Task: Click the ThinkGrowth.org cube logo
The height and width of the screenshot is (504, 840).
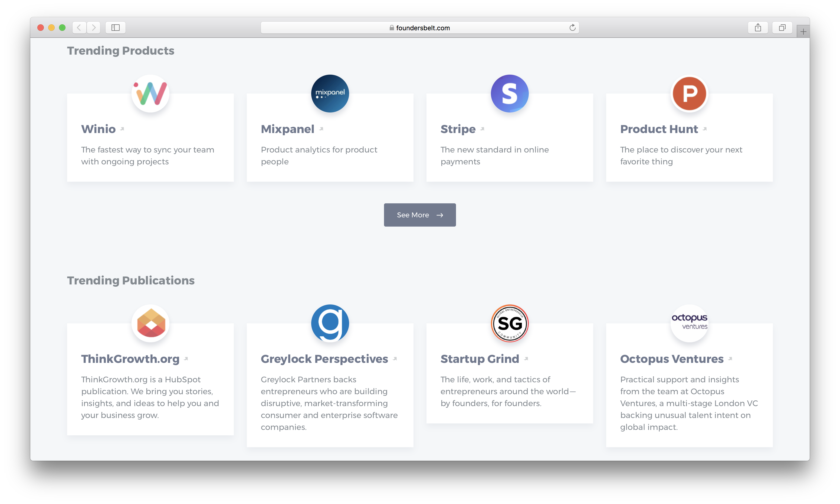Action: pos(150,323)
